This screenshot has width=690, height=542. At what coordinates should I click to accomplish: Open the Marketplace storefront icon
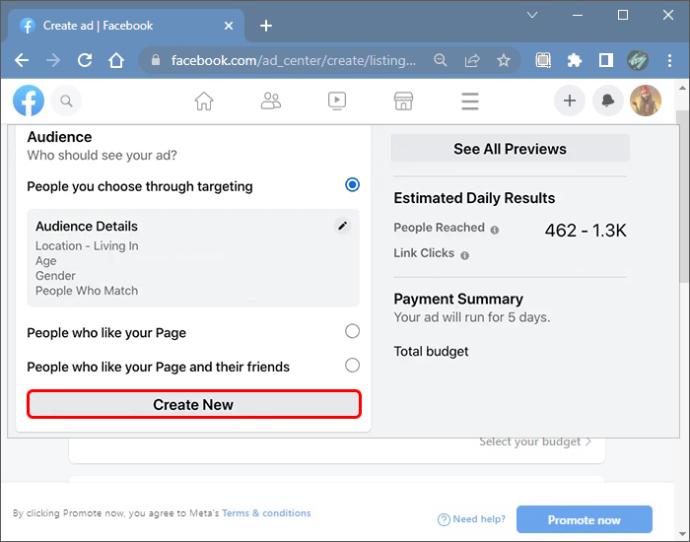pos(404,101)
